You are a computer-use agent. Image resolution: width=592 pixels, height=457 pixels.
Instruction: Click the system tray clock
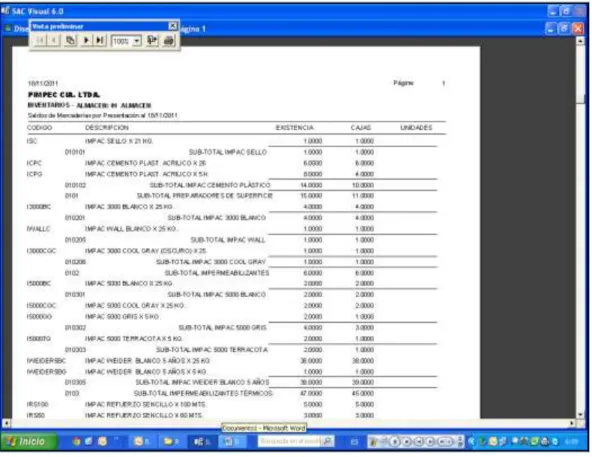(x=571, y=441)
